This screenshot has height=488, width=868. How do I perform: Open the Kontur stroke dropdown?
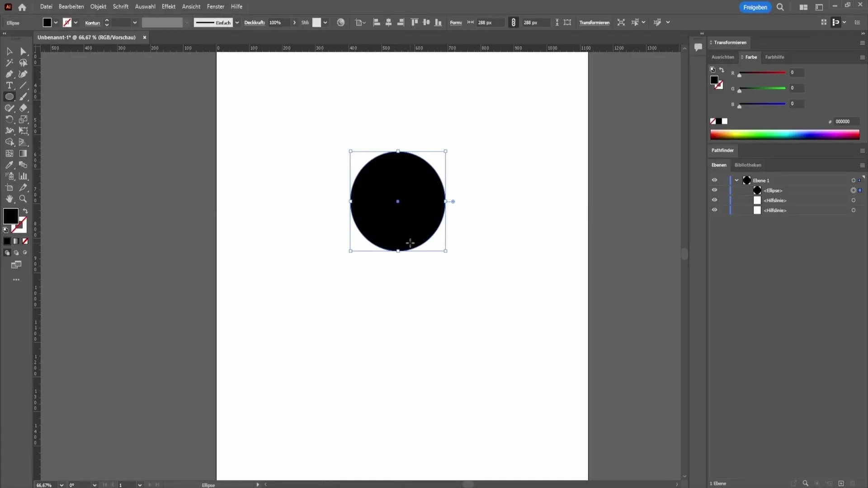(x=134, y=23)
